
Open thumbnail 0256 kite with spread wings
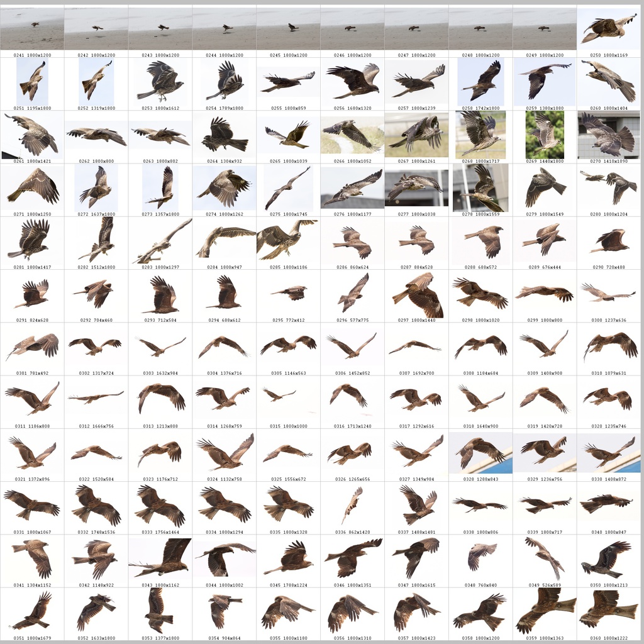(352, 81)
